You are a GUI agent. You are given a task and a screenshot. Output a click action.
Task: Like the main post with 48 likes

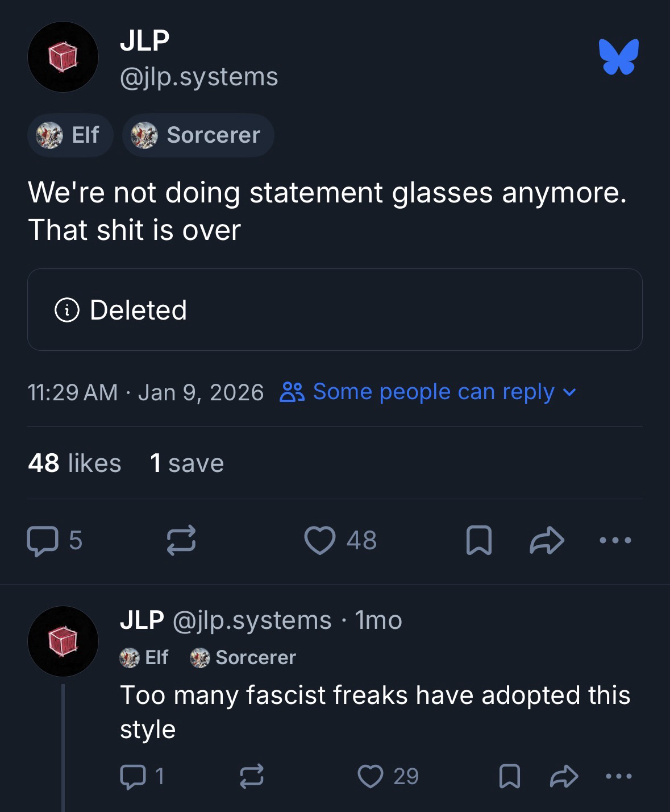click(x=321, y=540)
